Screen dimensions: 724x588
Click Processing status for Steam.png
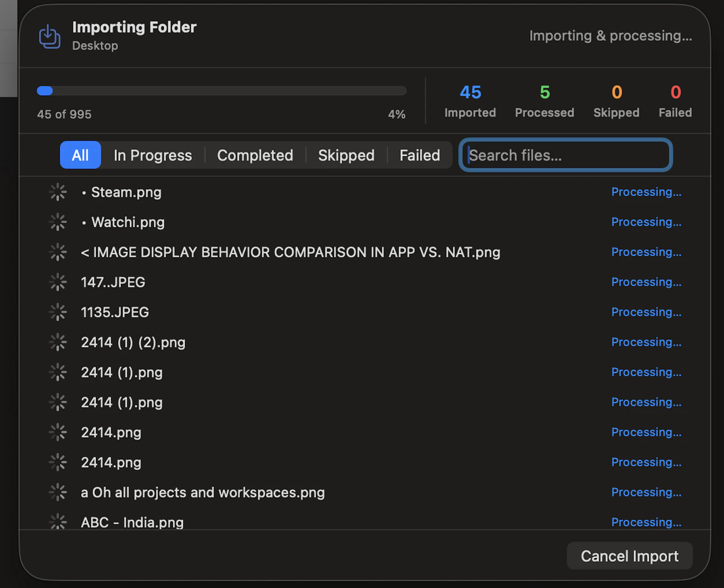click(646, 192)
